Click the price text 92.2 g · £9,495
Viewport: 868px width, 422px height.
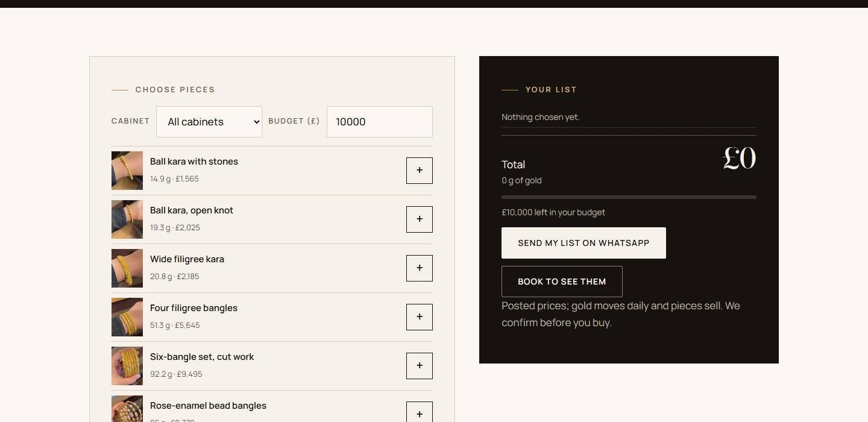pyautogui.click(x=176, y=374)
